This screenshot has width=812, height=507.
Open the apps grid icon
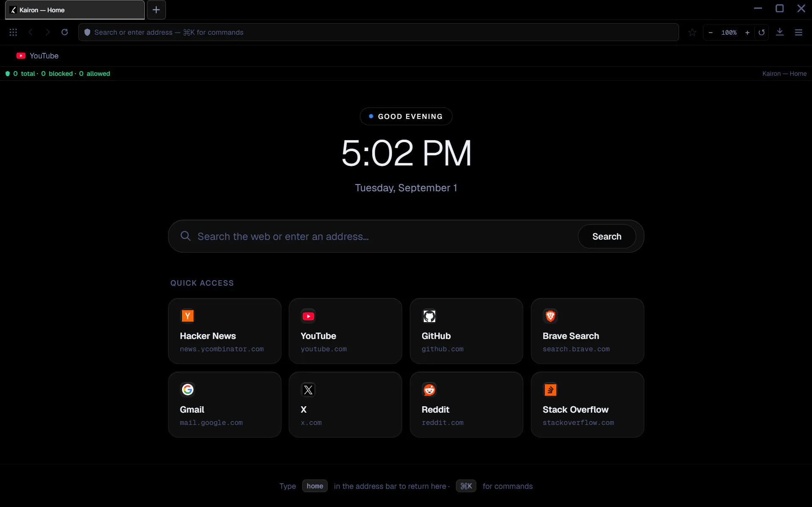tap(13, 32)
